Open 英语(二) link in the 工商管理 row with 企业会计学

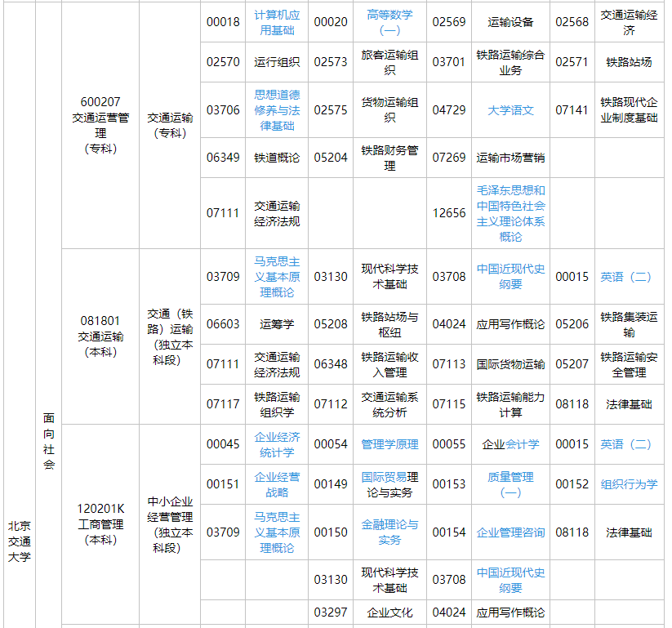625,444
